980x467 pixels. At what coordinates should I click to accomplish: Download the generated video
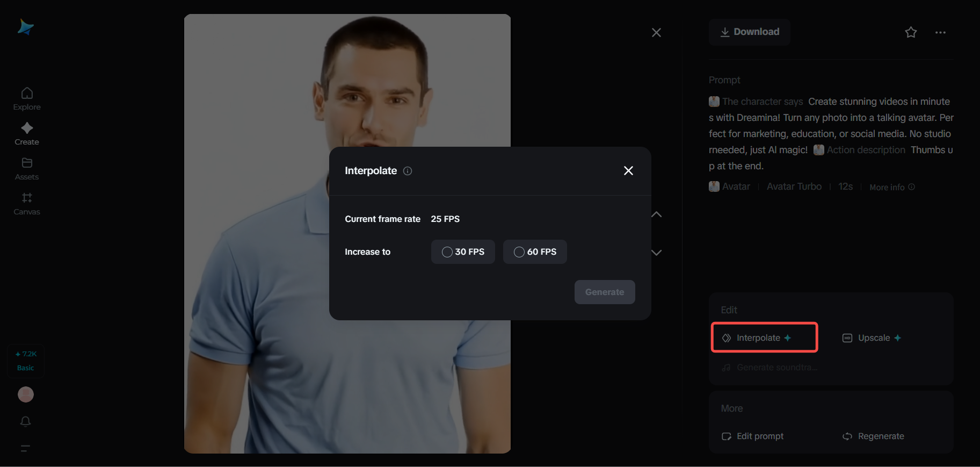point(750,32)
